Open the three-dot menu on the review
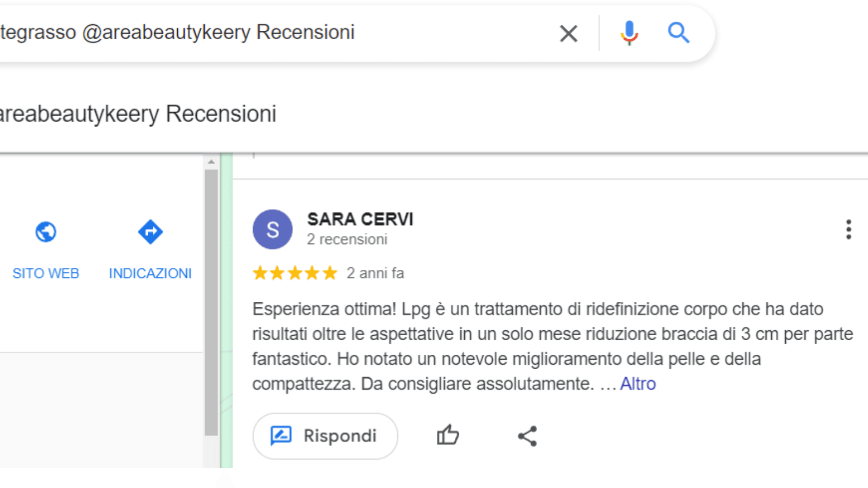The image size is (868, 488). click(x=849, y=230)
